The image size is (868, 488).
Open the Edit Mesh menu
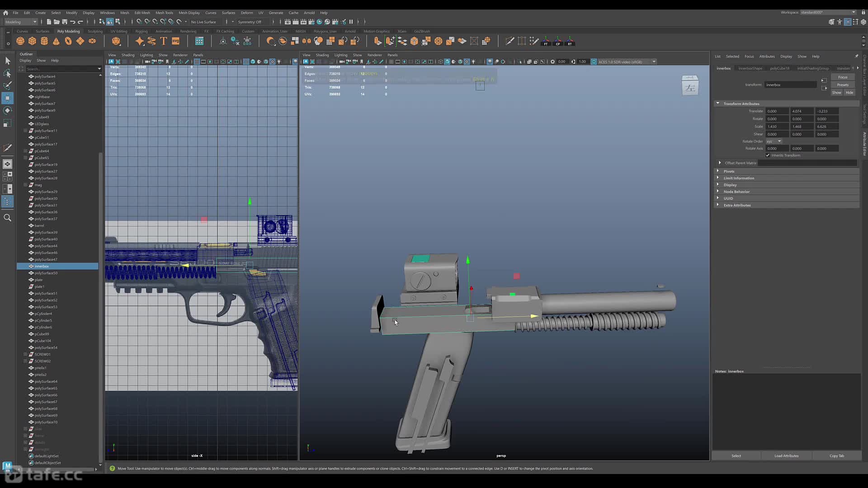tap(142, 13)
